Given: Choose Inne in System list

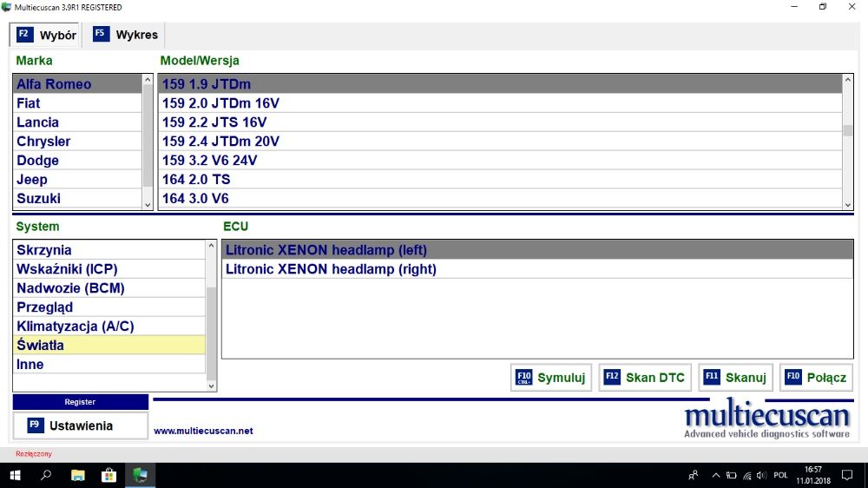Looking at the screenshot, I should point(109,365).
